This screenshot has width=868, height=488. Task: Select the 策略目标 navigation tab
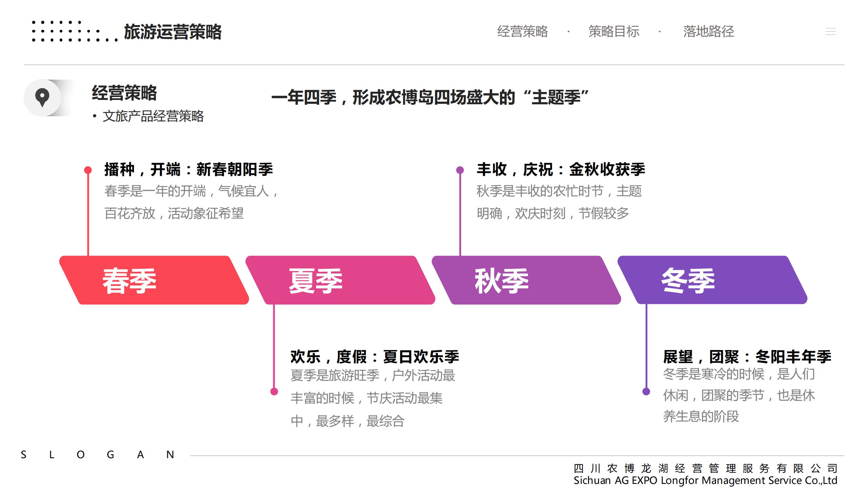click(x=614, y=32)
